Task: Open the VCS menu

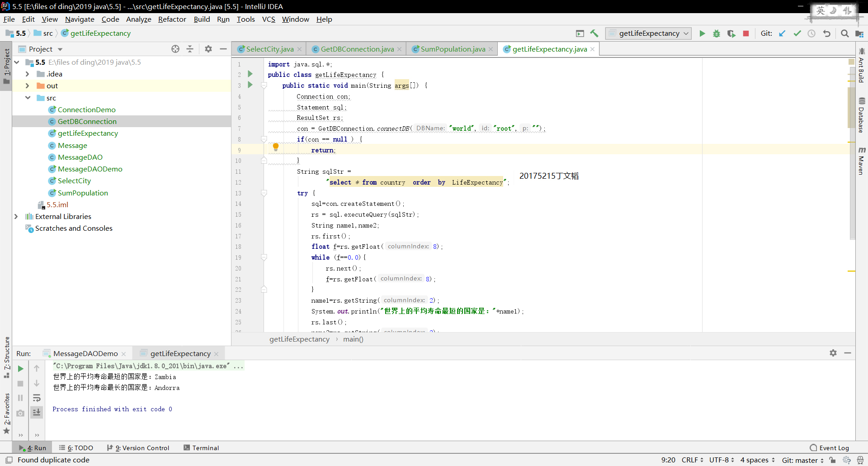Action: coord(269,19)
